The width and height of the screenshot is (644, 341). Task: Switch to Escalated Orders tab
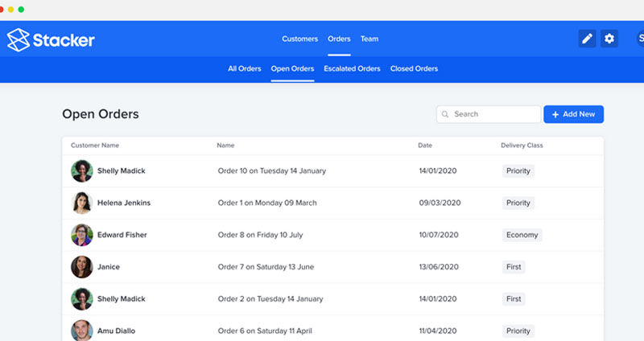click(352, 68)
